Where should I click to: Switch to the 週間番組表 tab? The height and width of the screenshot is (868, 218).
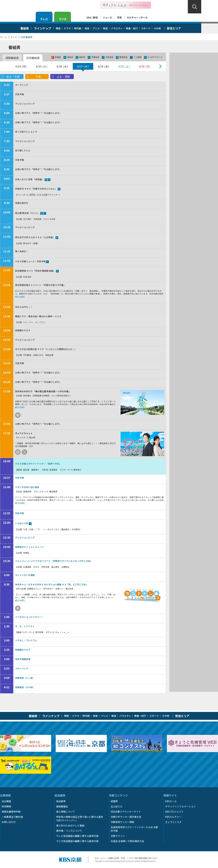12,58
